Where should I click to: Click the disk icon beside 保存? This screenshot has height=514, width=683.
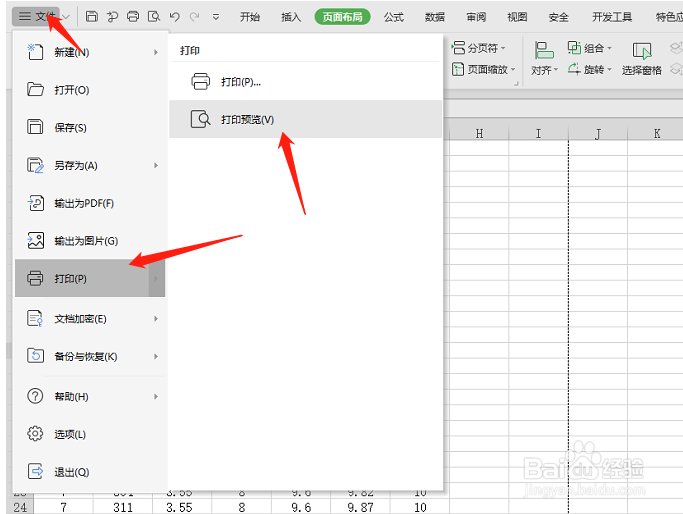(35, 127)
